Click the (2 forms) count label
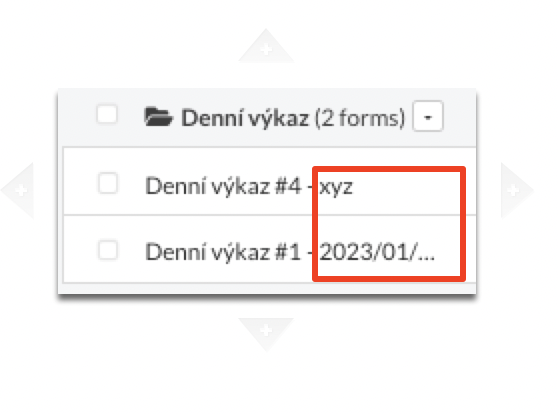The height and width of the screenshot is (414, 558). coord(360,118)
